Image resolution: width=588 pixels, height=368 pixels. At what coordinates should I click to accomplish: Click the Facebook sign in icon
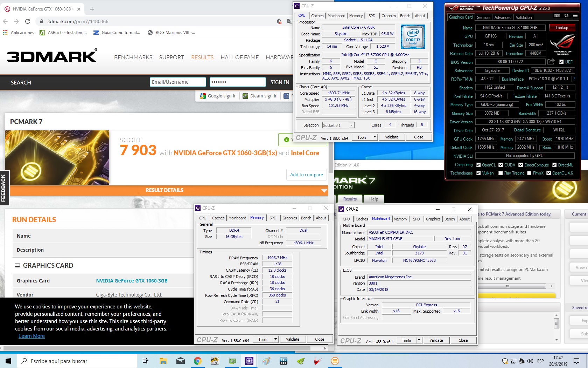286,96
